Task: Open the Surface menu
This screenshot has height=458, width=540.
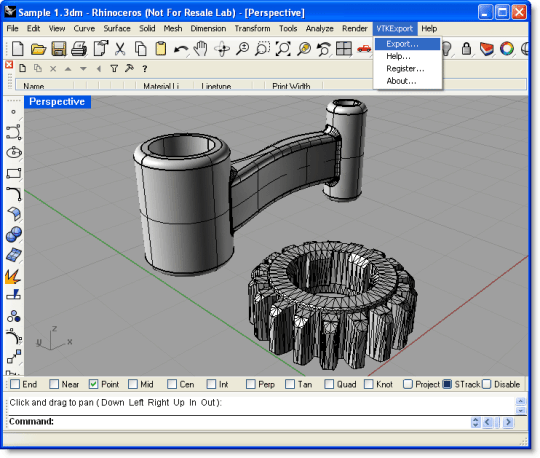Action: click(117, 29)
